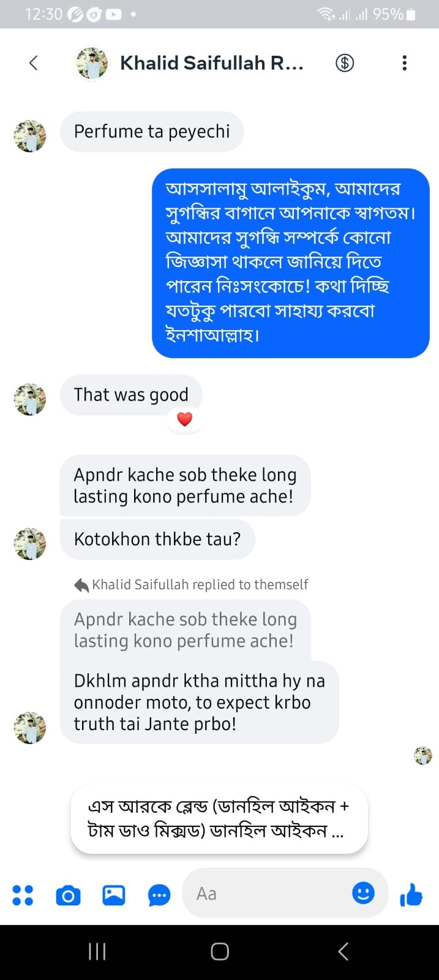Tap the "Kotokhon thkbe tau?" message
The height and width of the screenshot is (980, 439).
tap(157, 539)
